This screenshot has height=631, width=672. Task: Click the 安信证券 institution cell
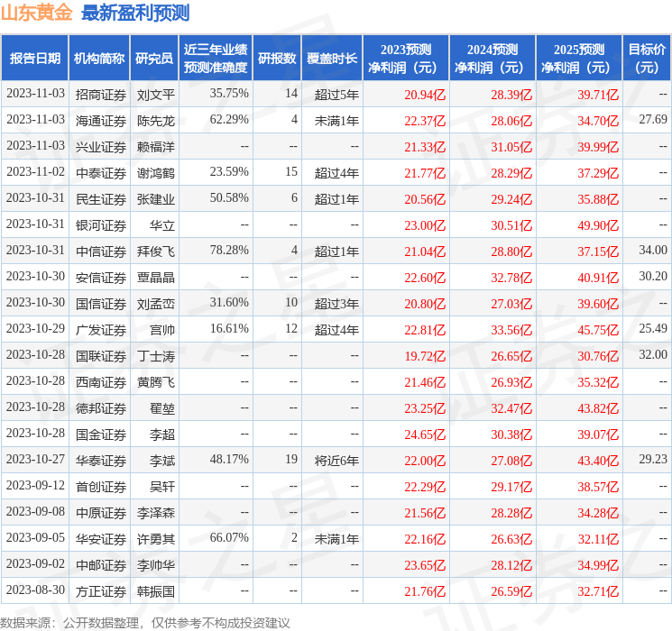pyautogui.click(x=101, y=278)
